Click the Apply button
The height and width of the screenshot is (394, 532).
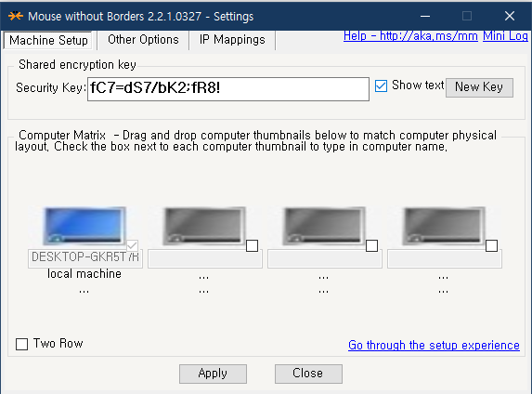(x=213, y=374)
